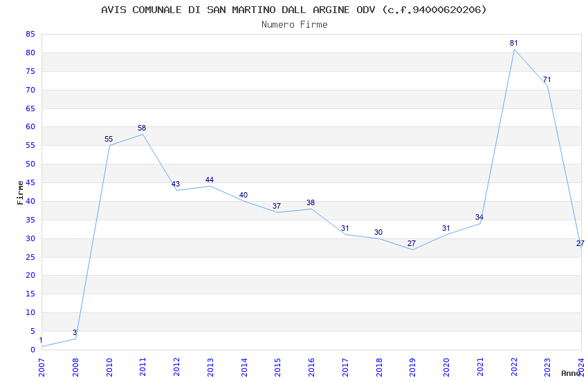This screenshot has height=380, width=588.
Task: Click the x-axis year 2010
Action: pos(109,368)
